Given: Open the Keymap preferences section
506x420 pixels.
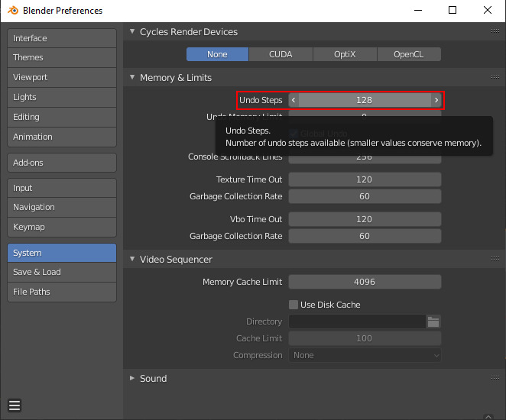Looking at the screenshot, I should pyautogui.click(x=62, y=227).
